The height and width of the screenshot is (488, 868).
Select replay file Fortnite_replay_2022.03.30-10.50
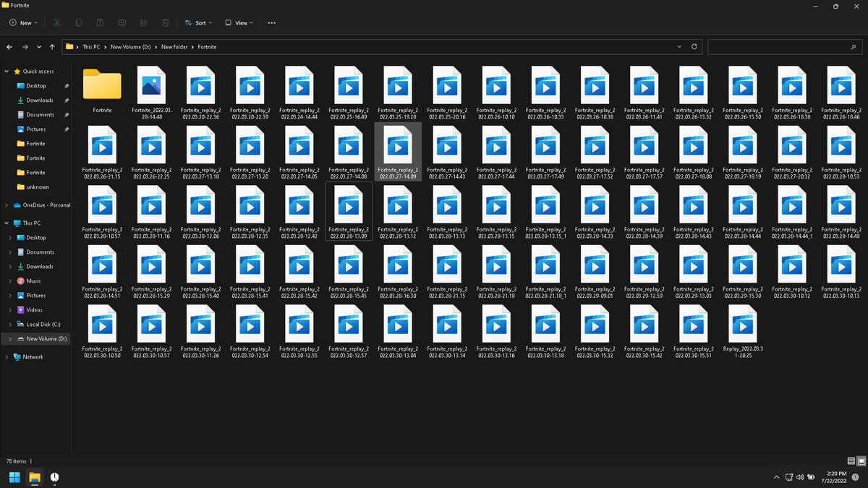point(102,332)
